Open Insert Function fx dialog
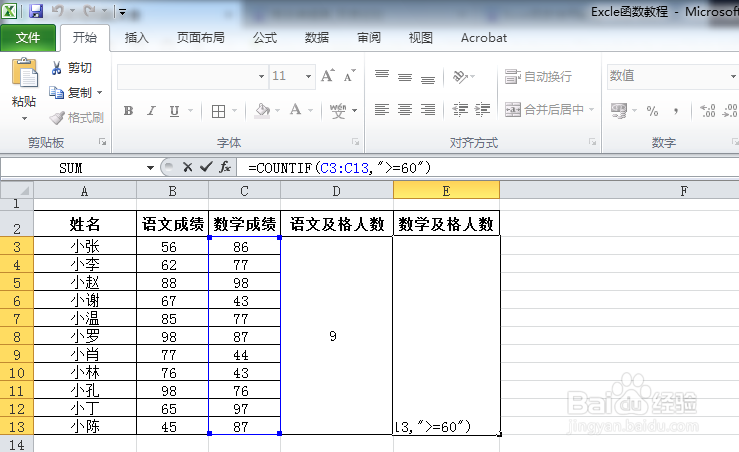 (225, 167)
